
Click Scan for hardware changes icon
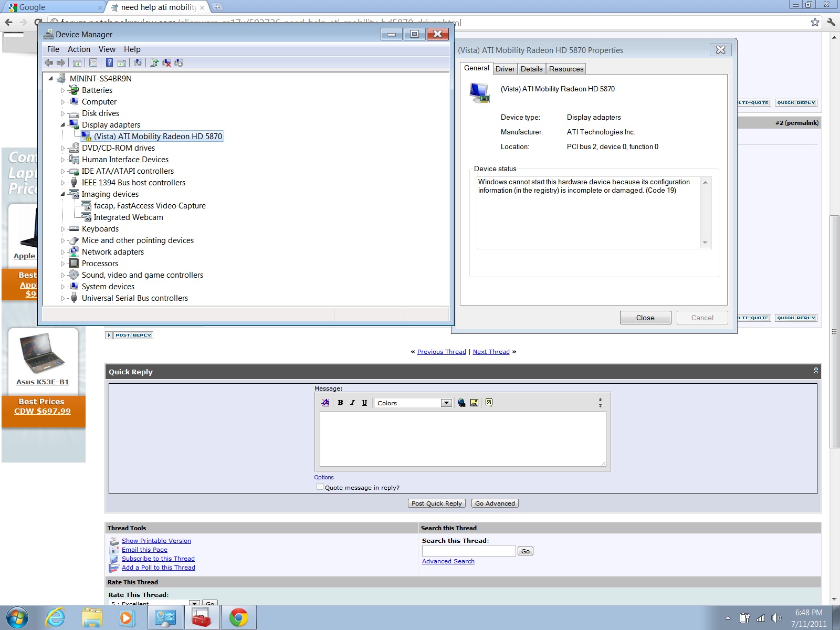(138, 63)
